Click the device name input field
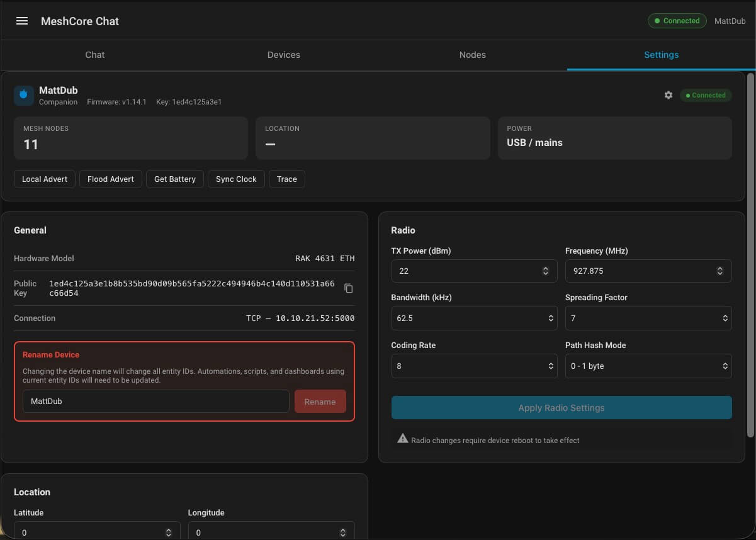The height and width of the screenshot is (540, 756). [x=156, y=402]
